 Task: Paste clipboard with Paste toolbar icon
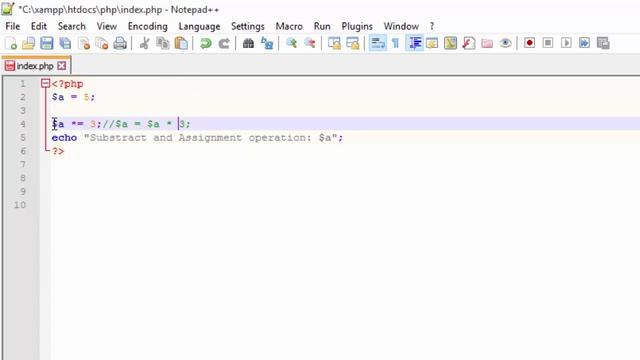tap(181, 43)
